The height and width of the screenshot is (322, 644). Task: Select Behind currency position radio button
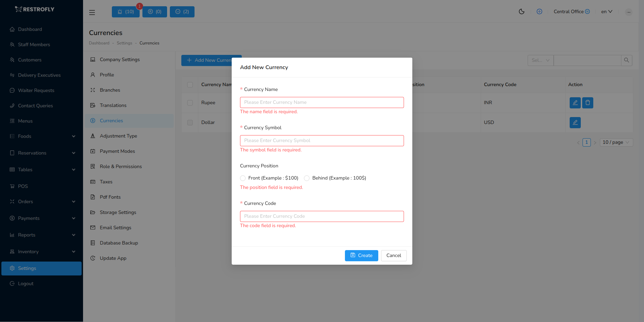[x=307, y=178]
